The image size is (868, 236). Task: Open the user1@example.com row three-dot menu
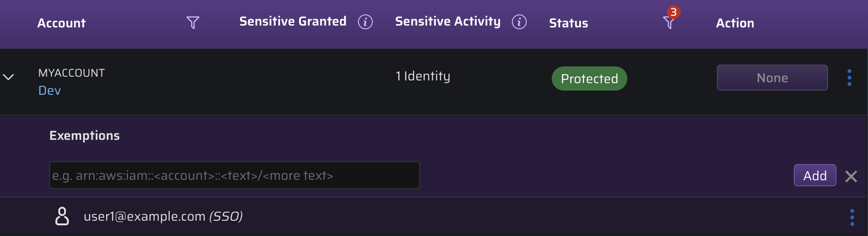click(x=852, y=217)
